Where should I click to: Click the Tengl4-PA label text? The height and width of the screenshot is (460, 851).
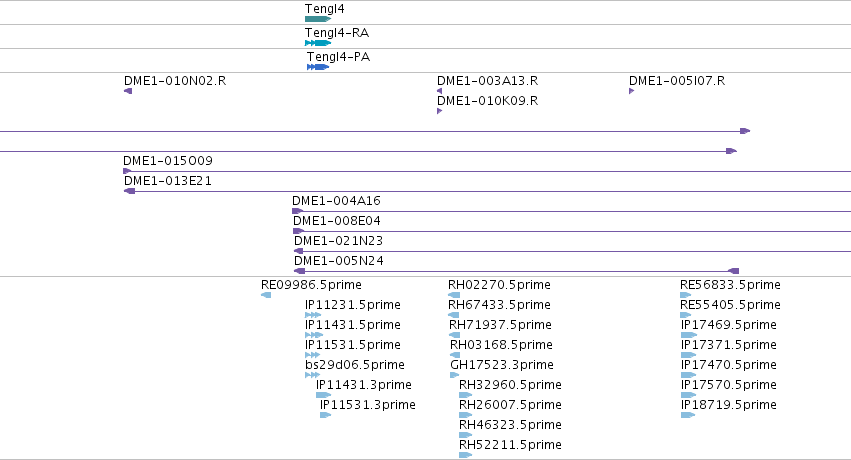(339, 56)
